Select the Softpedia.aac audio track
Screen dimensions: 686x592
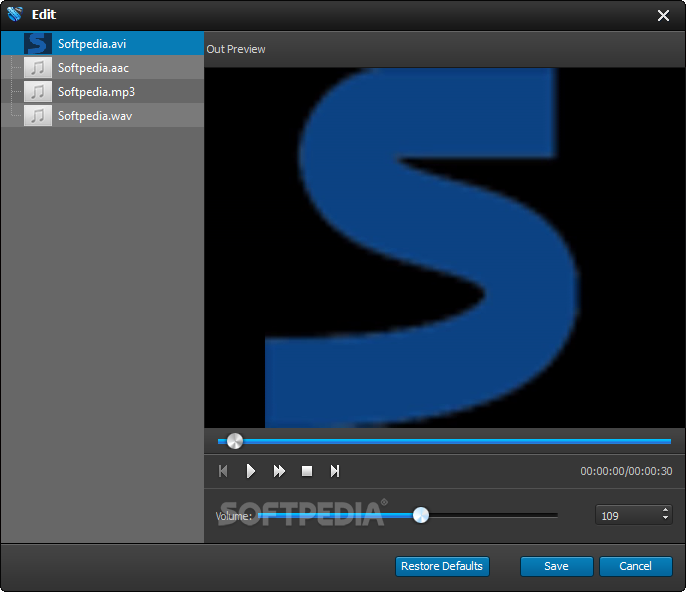point(102,67)
